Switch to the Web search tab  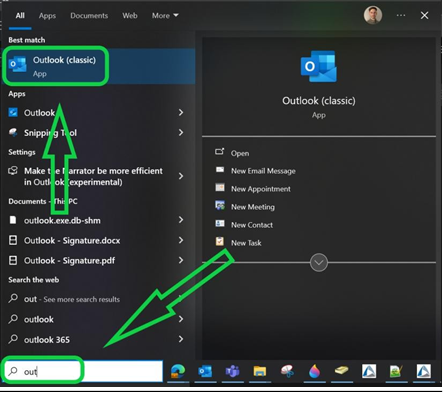click(130, 16)
